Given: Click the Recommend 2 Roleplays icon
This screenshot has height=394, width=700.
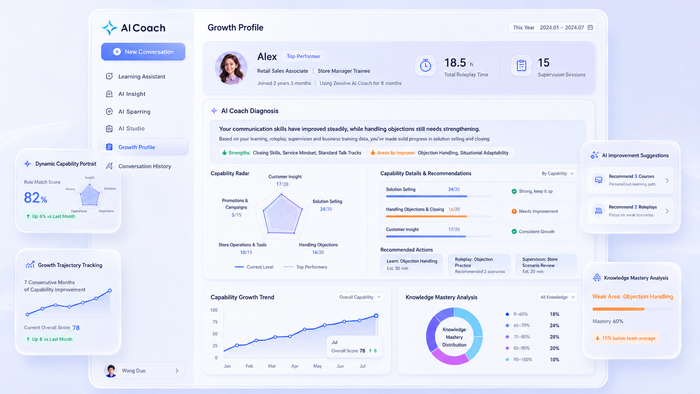Looking at the screenshot, I should click(598, 211).
